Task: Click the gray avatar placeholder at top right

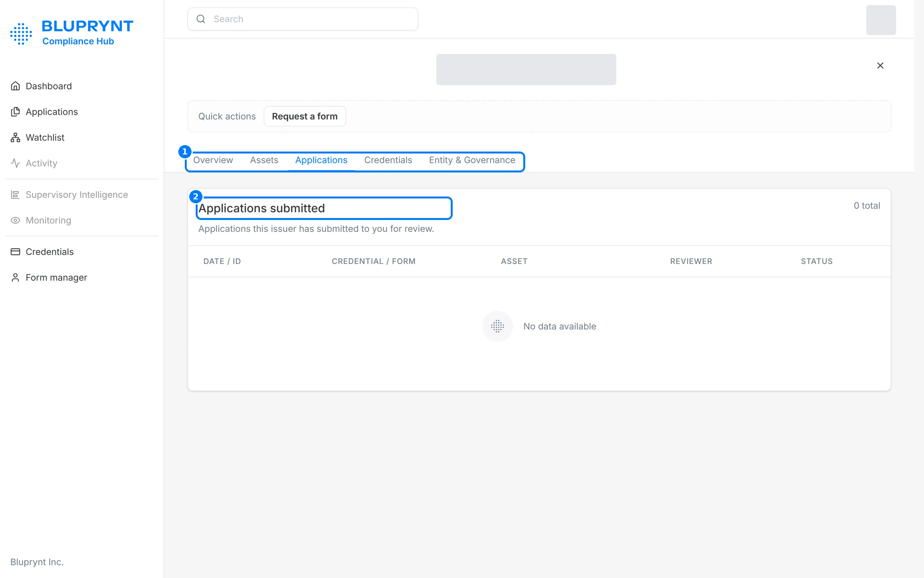Action: click(880, 20)
